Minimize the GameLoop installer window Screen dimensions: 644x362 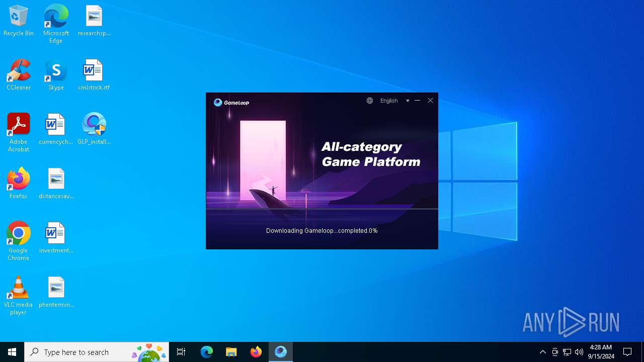pyautogui.click(x=417, y=101)
